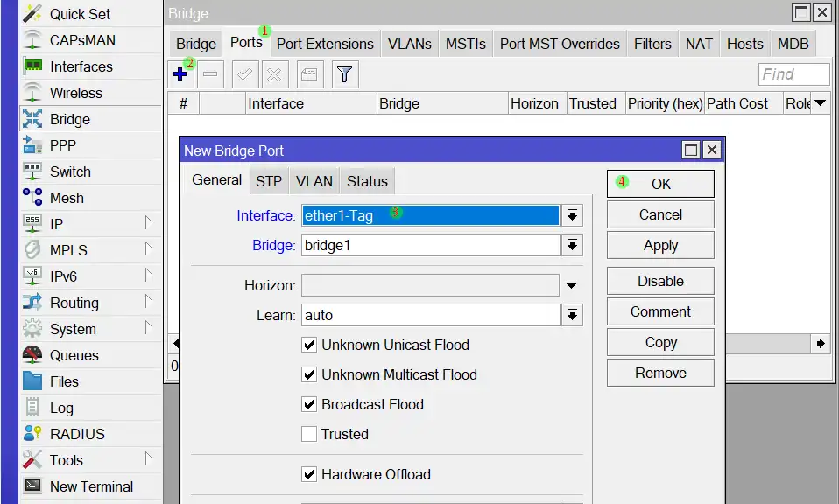Uncheck Unknown Unicast Flood

pyautogui.click(x=309, y=345)
